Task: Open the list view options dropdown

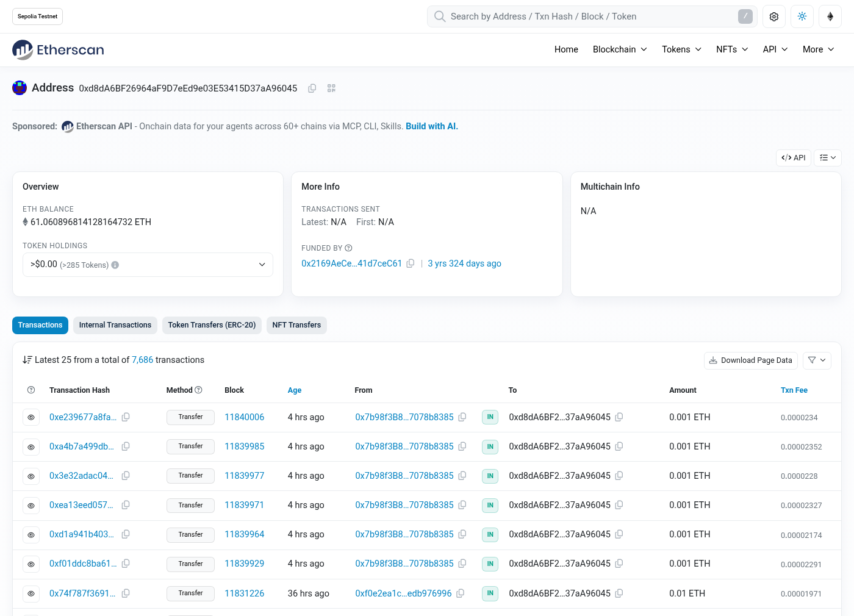Action: (828, 158)
